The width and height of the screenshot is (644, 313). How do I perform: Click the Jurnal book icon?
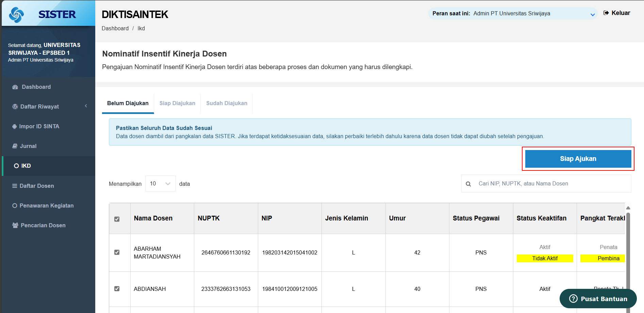pos(15,146)
